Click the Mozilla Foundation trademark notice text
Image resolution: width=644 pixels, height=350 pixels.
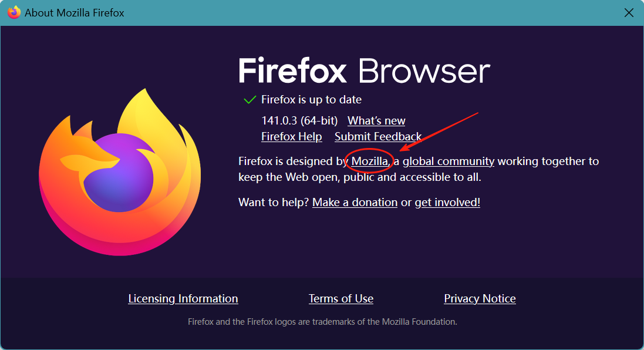click(322, 322)
